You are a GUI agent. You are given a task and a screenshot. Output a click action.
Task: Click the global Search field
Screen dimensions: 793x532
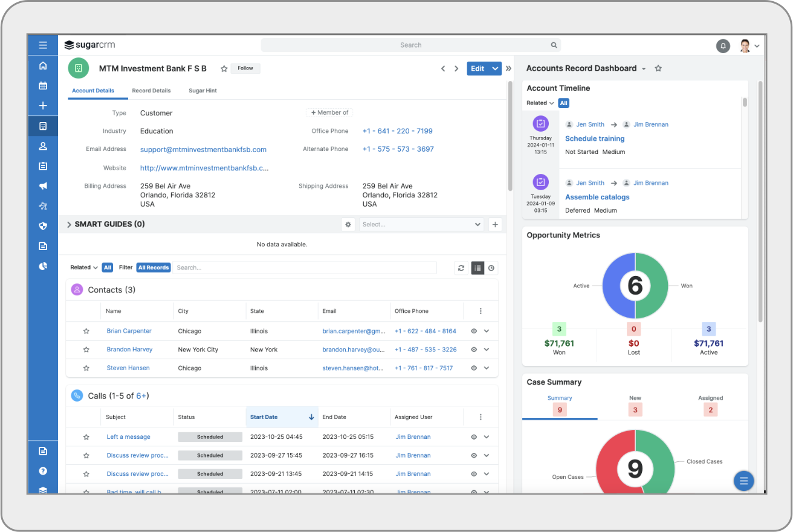tap(411, 45)
